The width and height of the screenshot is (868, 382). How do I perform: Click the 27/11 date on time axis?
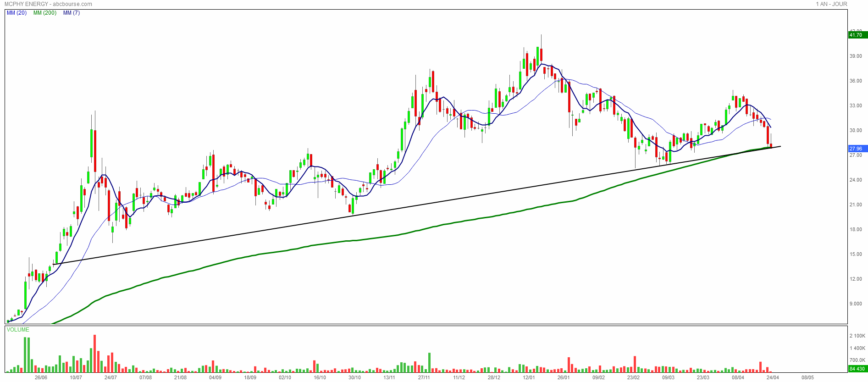click(425, 378)
